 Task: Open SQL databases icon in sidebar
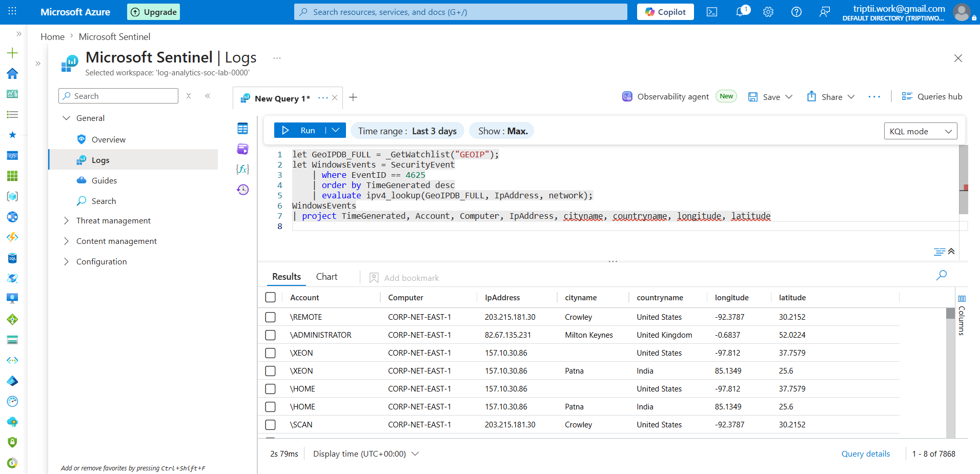click(12, 258)
